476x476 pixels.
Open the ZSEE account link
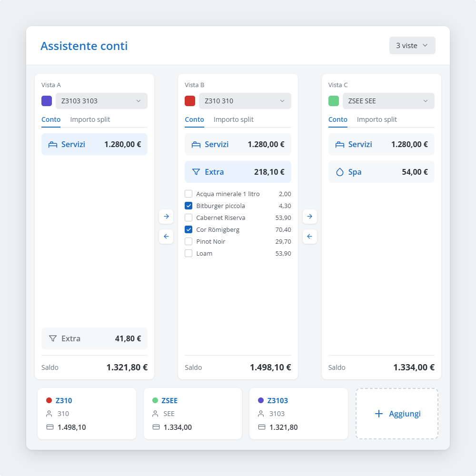click(169, 401)
